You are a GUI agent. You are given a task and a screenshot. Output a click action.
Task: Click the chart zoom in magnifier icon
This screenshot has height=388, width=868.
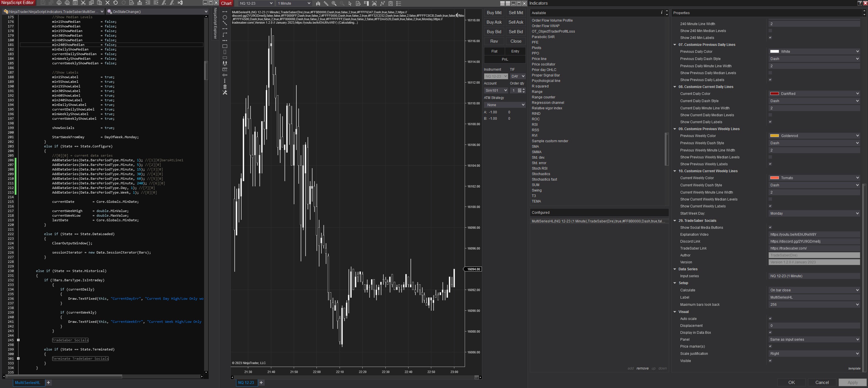point(334,3)
